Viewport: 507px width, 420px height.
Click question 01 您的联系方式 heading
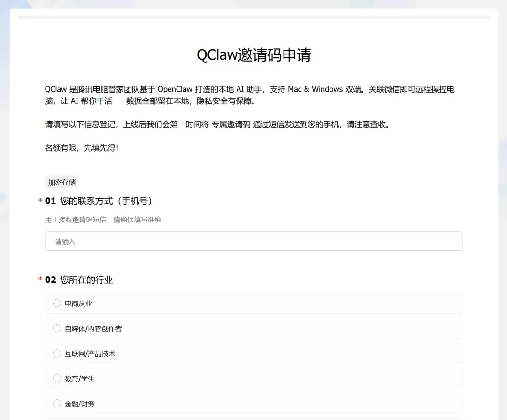pos(98,201)
